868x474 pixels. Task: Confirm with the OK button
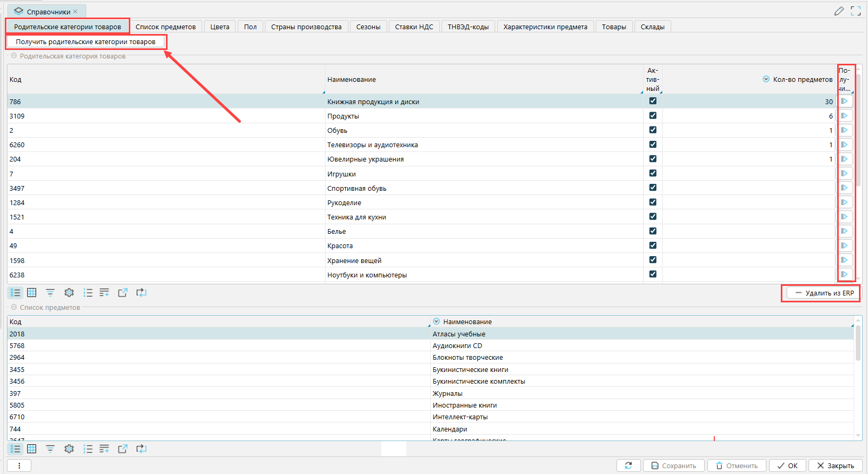(x=788, y=465)
